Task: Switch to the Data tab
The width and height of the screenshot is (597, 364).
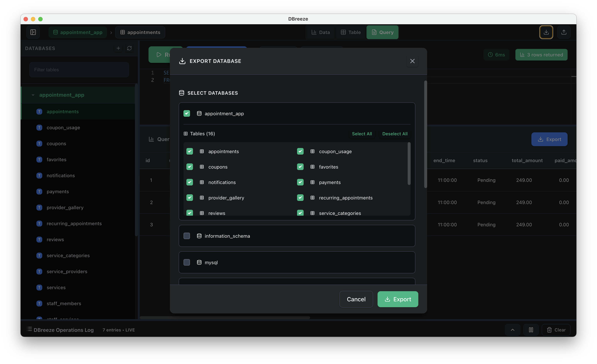Action: point(320,32)
